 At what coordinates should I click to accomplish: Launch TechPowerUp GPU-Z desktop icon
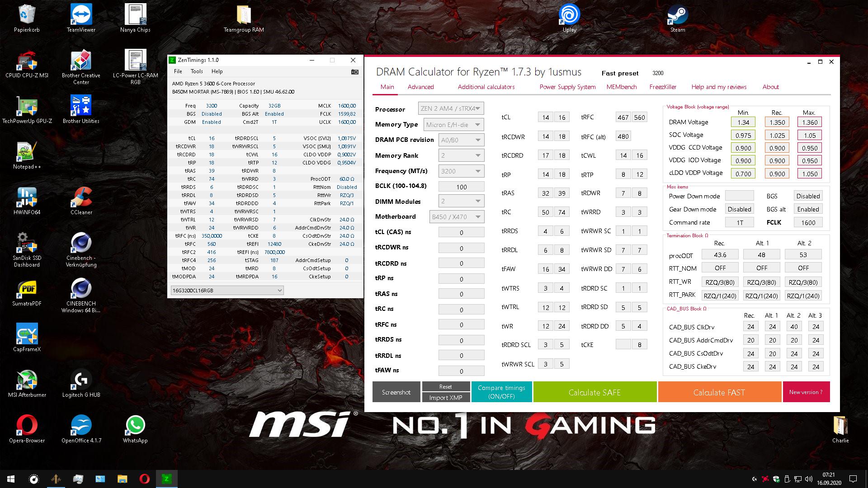click(27, 109)
